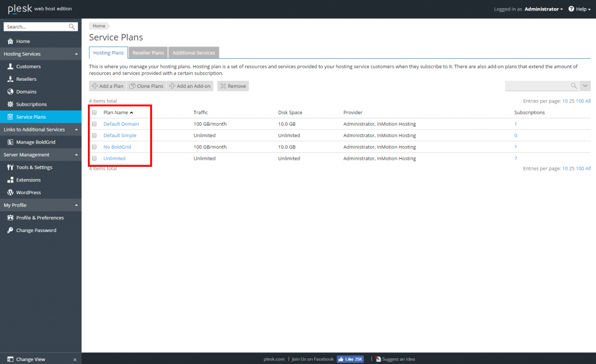Check the Default Simple plan checkbox
The height and width of the screenshot is (364, 596).
click(94, 135)
